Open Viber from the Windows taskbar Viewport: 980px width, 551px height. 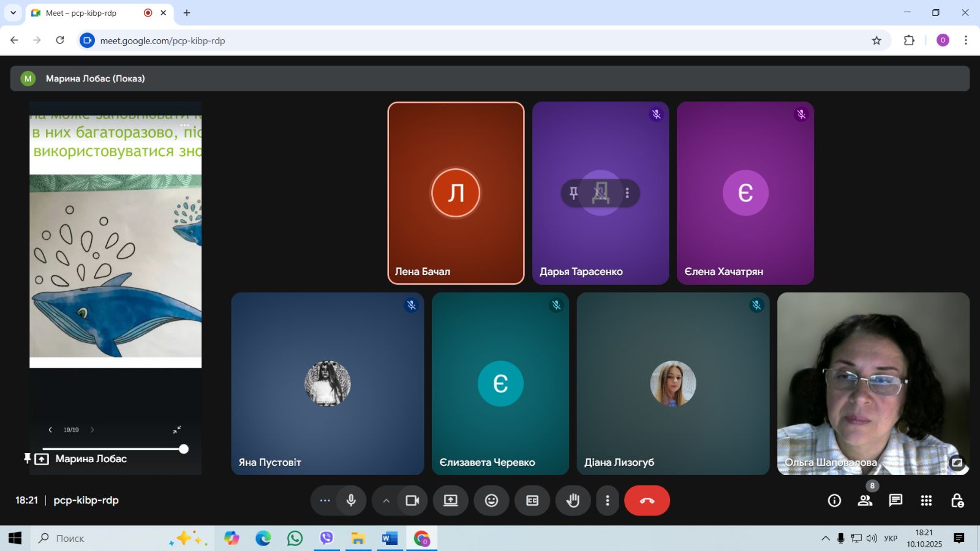click(326, 538)
